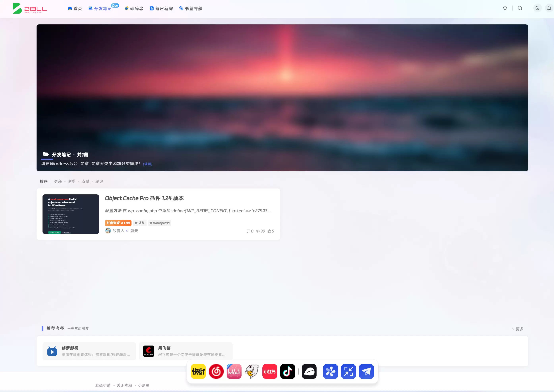Open the NetEase Cloud Music dock icon
The height and width of the screenshot is (392, 554).
pos(216,371)
